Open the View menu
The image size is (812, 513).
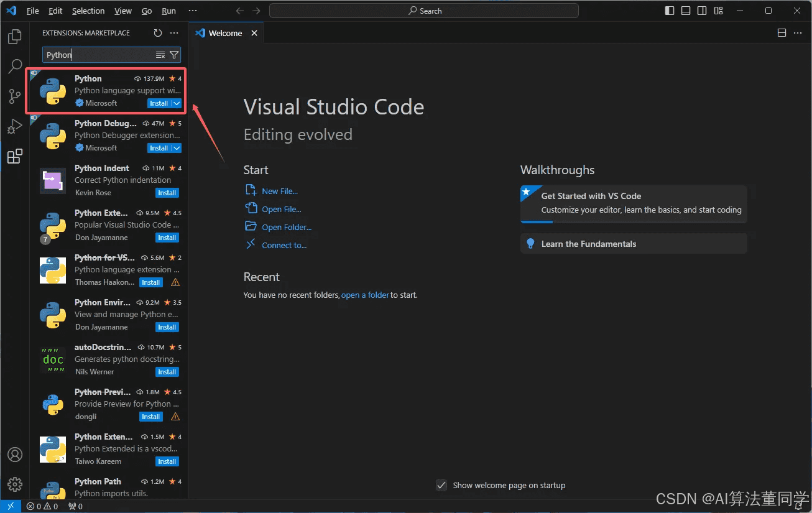coord(123,11)
